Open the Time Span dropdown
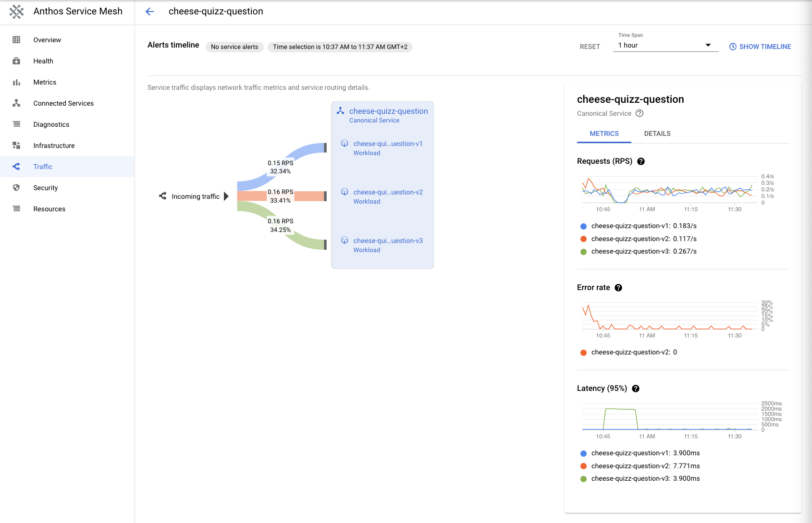 tap(665, 45)
